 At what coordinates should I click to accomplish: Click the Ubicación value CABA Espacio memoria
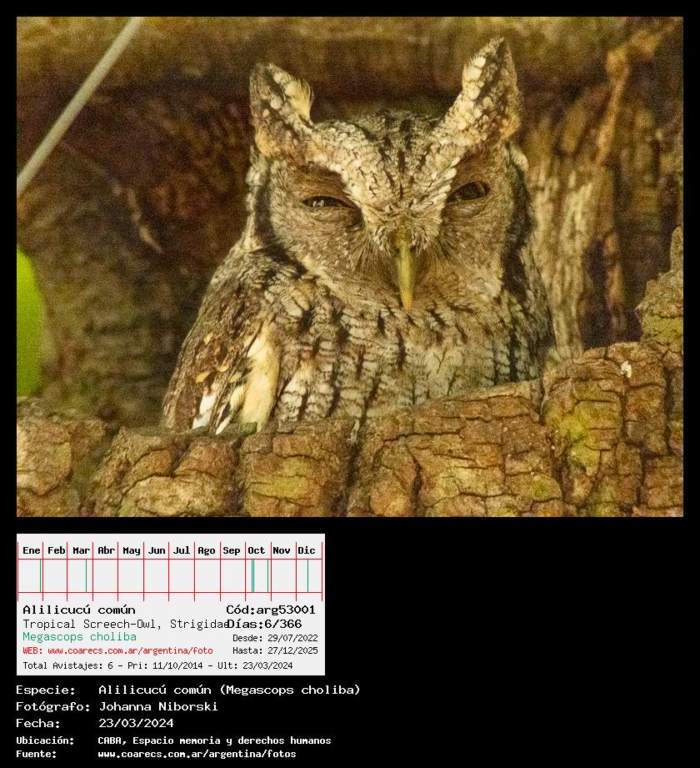(214, 740)
